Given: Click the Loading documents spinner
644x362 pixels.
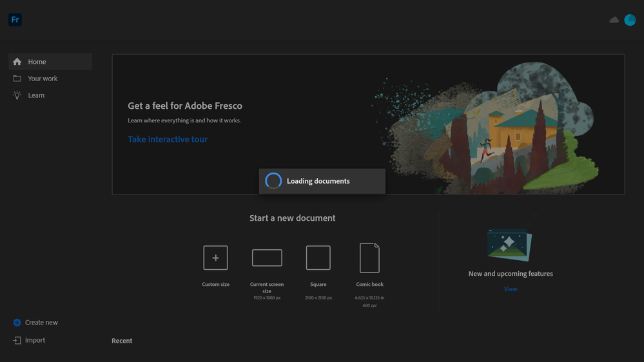Looking at the screenshot, I should point(273,181).
